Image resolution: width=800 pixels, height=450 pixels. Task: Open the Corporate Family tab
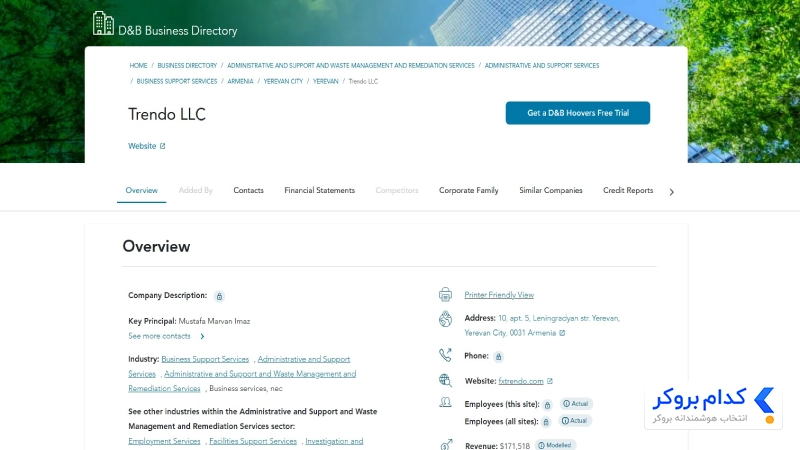468,190
